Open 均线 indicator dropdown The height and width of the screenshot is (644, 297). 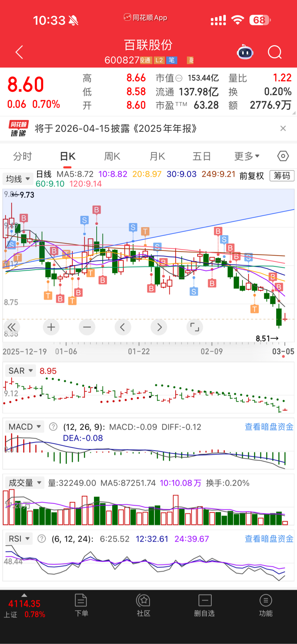[x=17, y=179]
